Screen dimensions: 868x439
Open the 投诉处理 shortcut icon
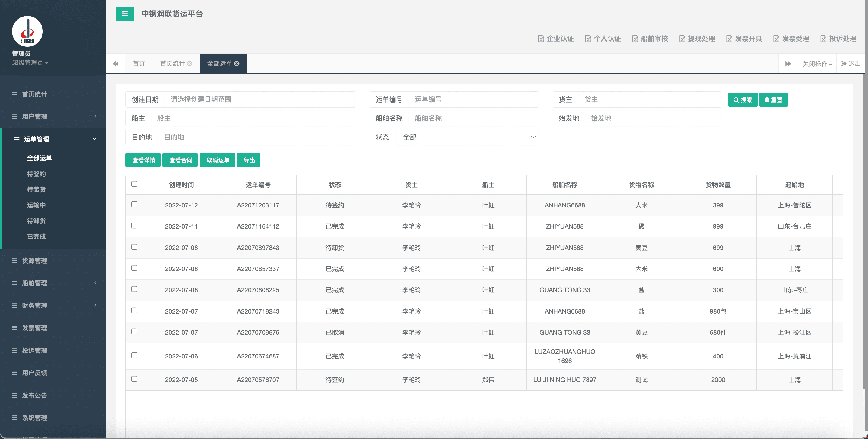[x=823, y=39]
